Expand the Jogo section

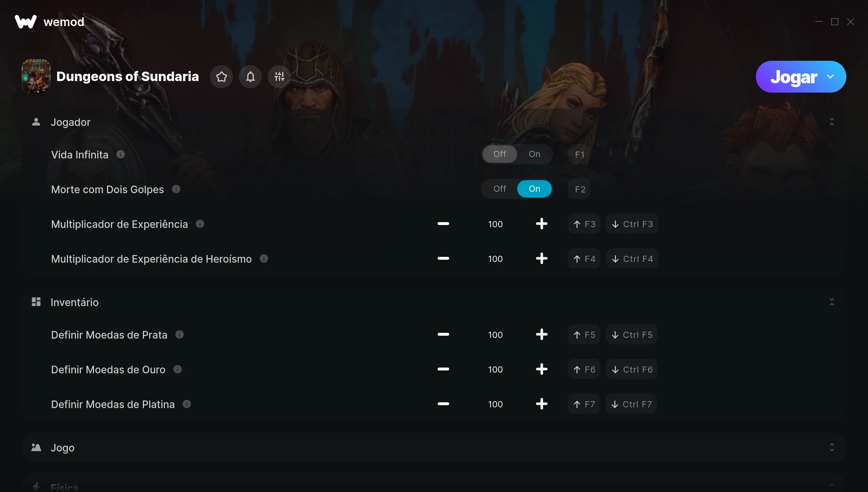point(831,448)
